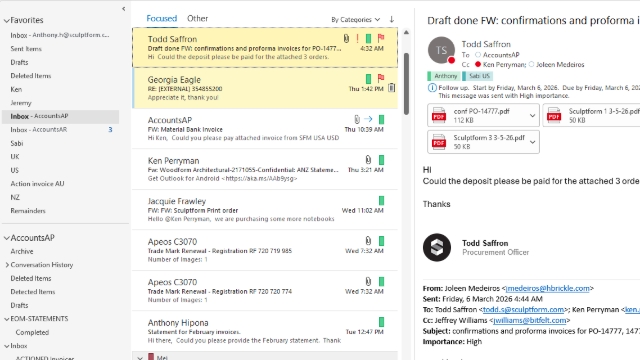Switch to the Other tab
Image resolution: width=640 pixels, height=360 pixels.
[x=198, y=18]
